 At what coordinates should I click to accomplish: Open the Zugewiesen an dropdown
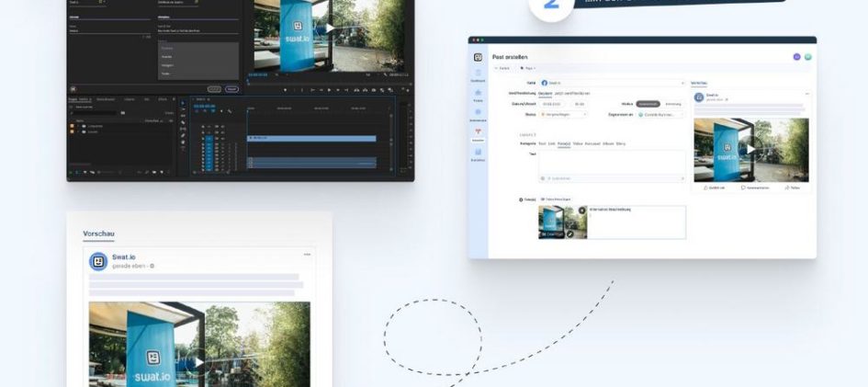(x=661, y=114)
